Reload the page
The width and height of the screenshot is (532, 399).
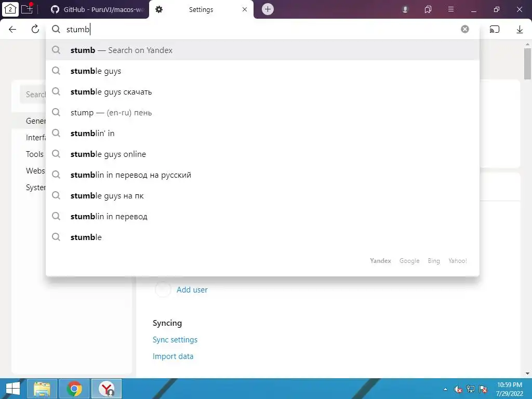(x=35, y=29)
